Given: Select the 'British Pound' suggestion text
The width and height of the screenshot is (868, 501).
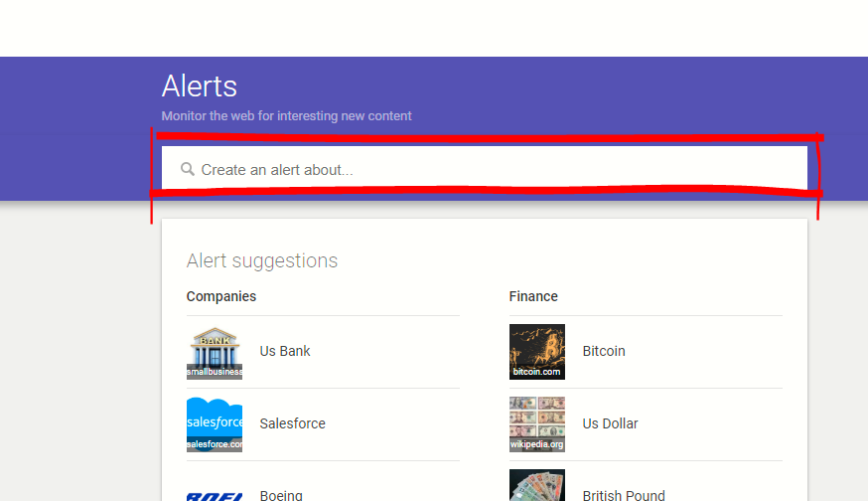Looking at the screenshot, I should [624, 495].
